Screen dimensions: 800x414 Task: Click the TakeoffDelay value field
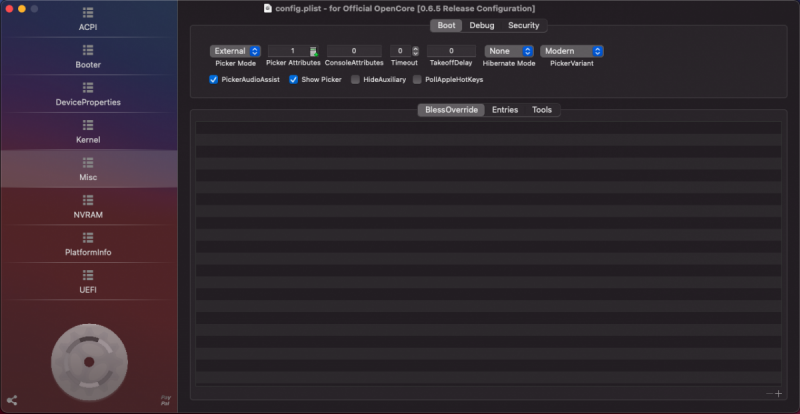[x=451, y=51]
